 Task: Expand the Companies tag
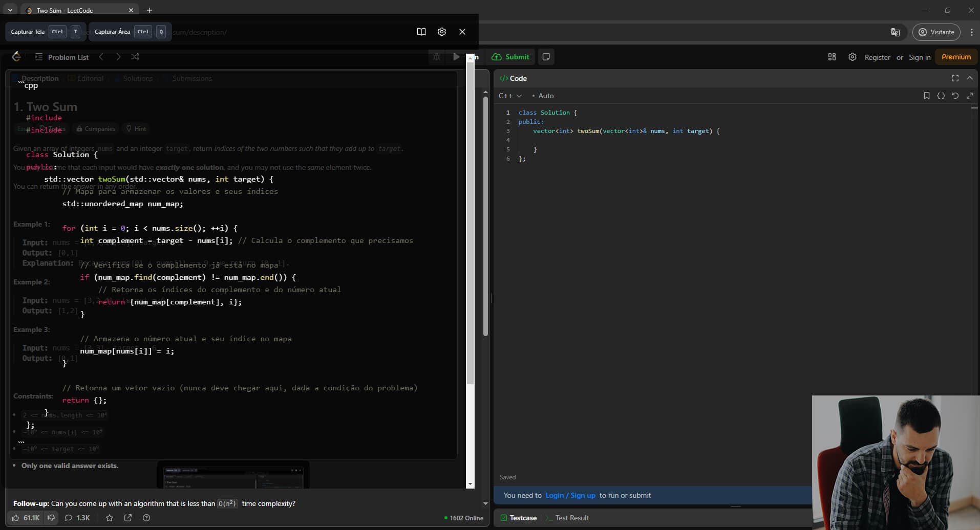point(96,129)
